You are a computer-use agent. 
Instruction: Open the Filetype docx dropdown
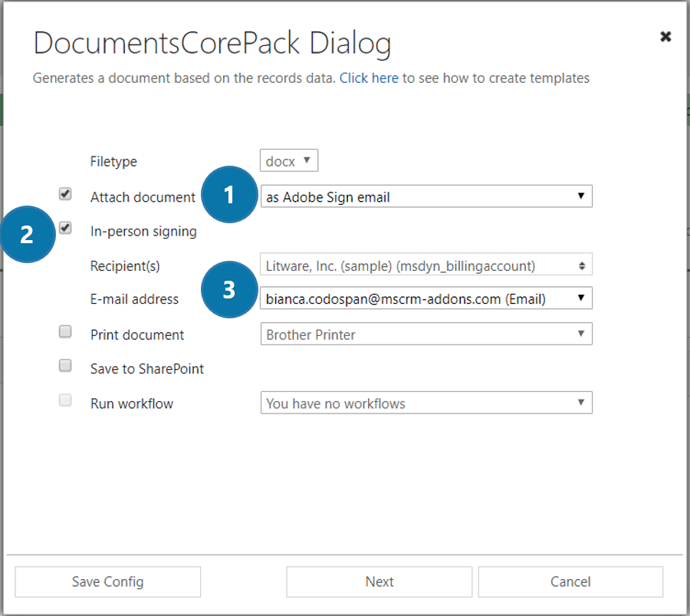[289, 161]
